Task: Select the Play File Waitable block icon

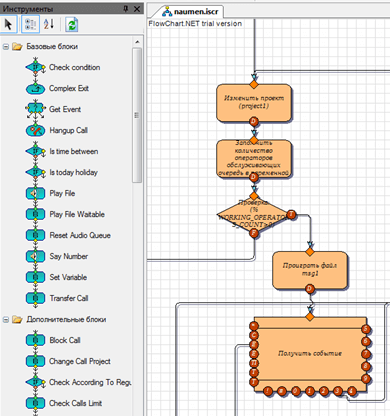Action: (x=35, y=214)
